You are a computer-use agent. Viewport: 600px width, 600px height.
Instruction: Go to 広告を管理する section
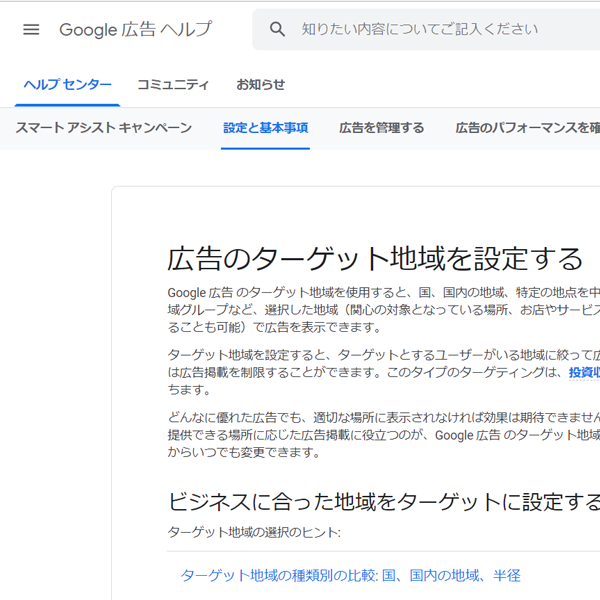382,127
